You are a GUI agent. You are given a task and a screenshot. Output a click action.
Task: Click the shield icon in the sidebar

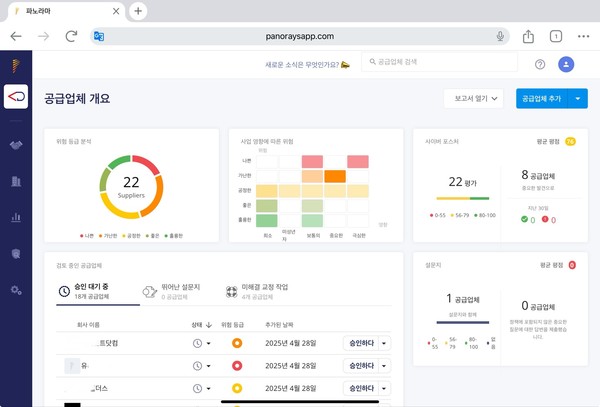16,253
